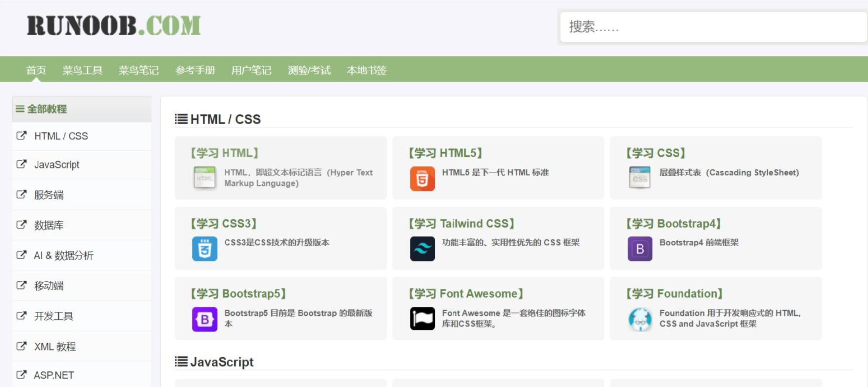Open 本地书签 navigation item
Image resolution: width=868 pixels, height=387 pixels.
367,70
